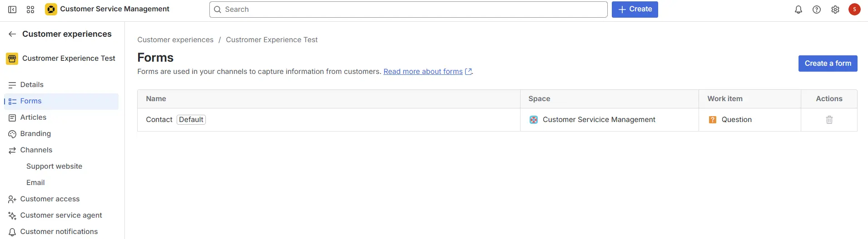Open the app switcher grid icon

coord(30,10)
